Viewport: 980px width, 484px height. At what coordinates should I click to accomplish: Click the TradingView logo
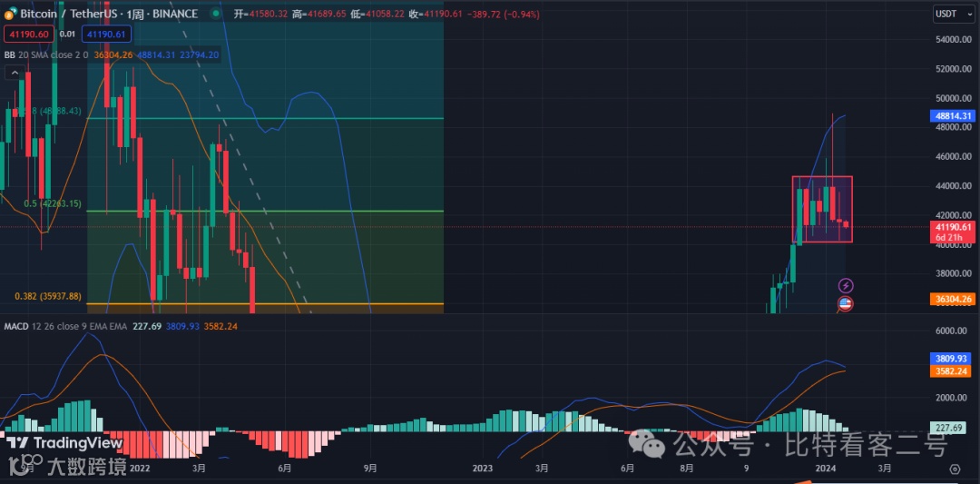[x=64, y=443]
